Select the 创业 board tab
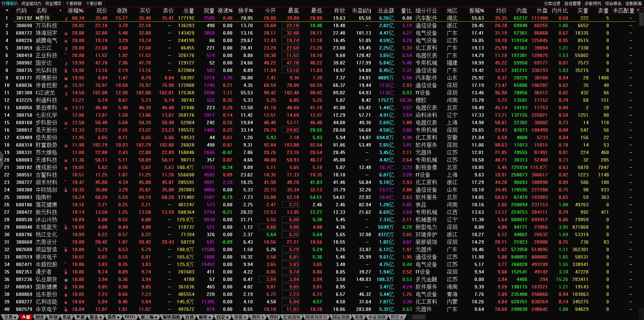This screenshot has height=320, width=644. [40, 317]
